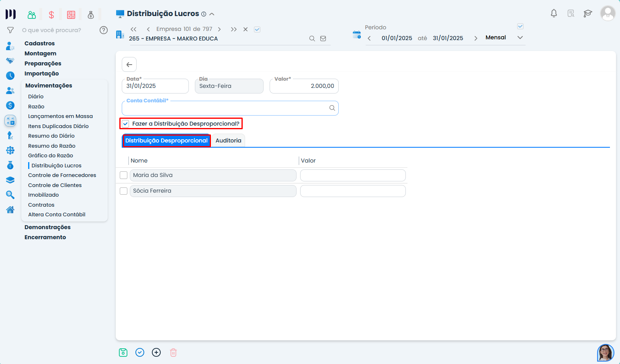Click the back arrow button

click(129, 65)
